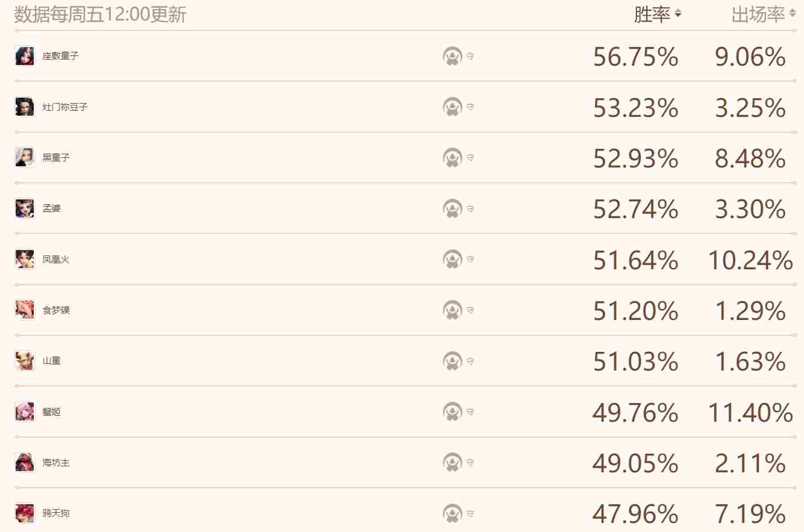Viewport: 804px width, 532px height.
Task: Click the 座敷童子 avatar icon
Action: [x=25, y=55]
